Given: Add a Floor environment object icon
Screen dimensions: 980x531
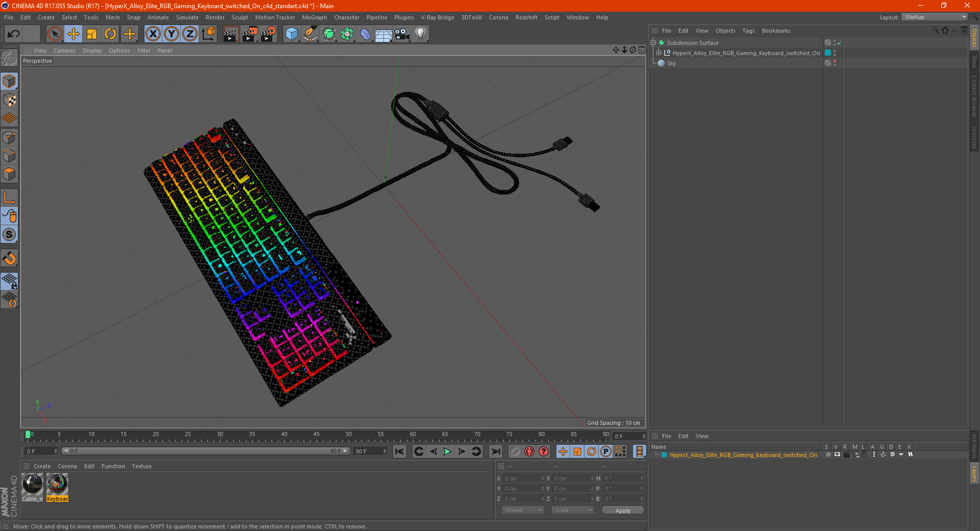Looking at the screenshot, I should [x=383, y=34].
